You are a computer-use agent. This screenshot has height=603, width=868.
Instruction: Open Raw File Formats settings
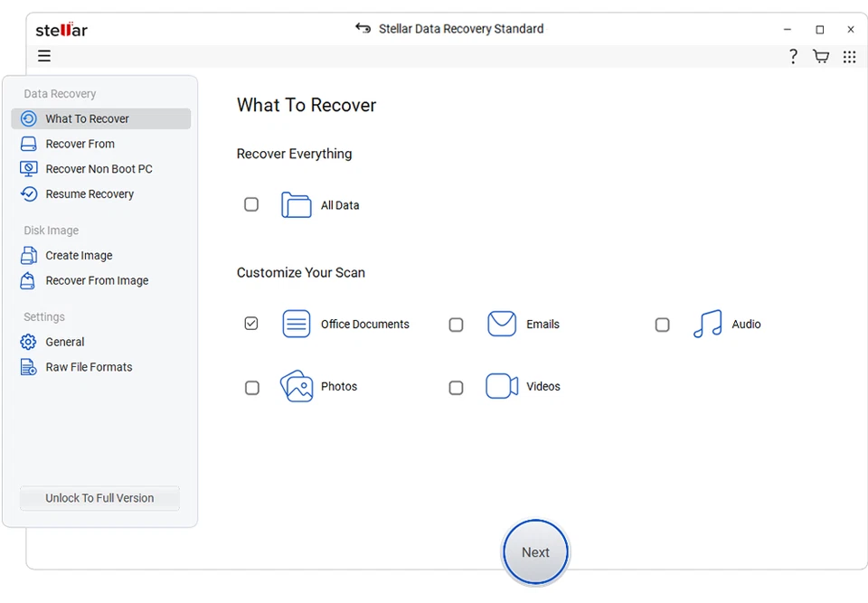(30, 367)
